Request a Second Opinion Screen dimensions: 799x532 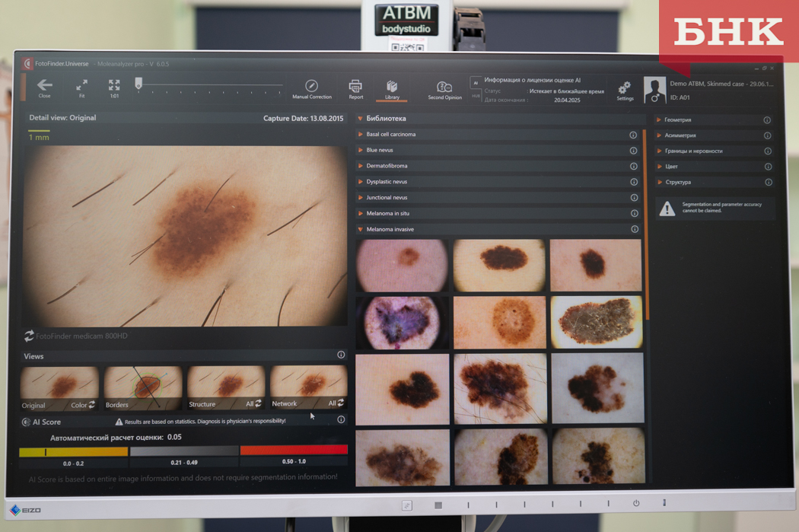(444, 88)
